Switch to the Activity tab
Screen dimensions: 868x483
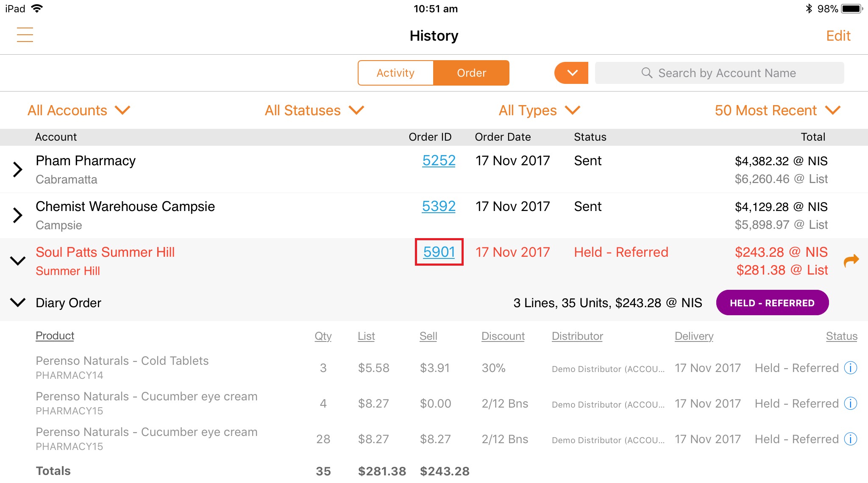pos(395,73)
